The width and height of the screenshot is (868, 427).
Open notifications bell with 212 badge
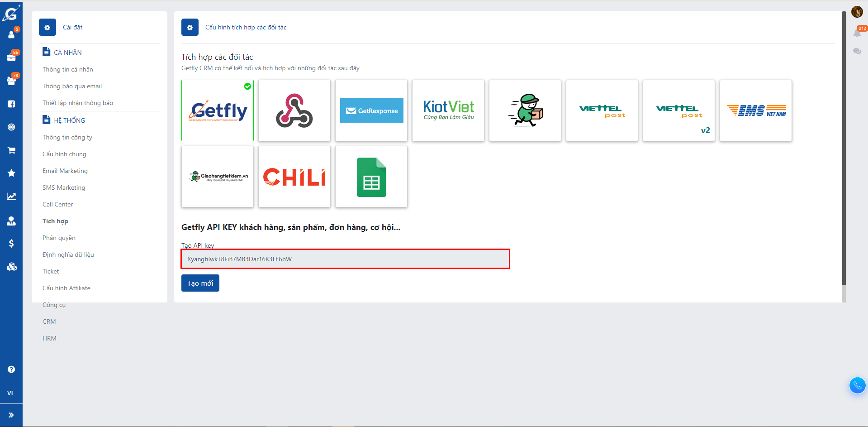pyautogui.click(x=857, y=34)
